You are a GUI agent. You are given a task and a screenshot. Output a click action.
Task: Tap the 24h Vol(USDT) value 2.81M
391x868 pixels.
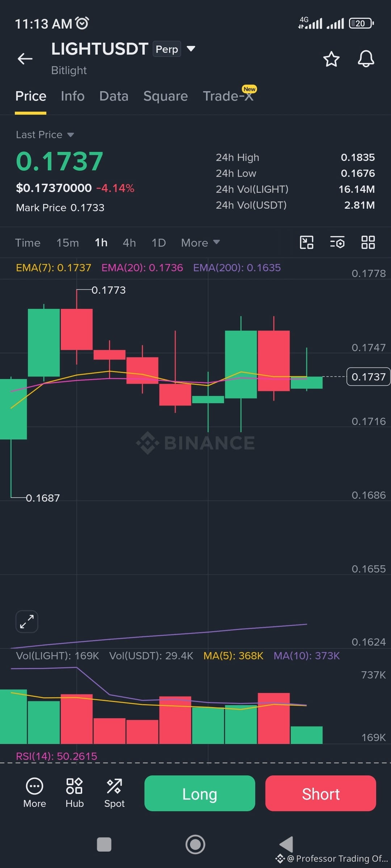[360, 205]
